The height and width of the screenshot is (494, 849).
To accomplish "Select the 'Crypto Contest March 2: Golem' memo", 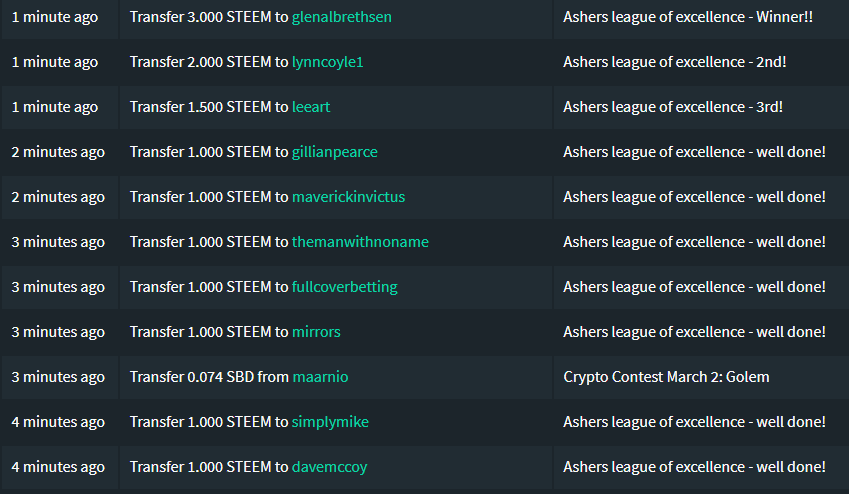I will tap(666, 377).
